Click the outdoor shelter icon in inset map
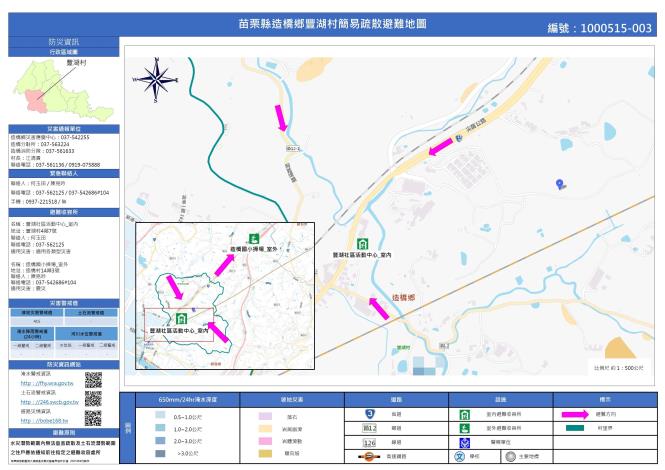The image size is (665, 470). coord(254,238)
